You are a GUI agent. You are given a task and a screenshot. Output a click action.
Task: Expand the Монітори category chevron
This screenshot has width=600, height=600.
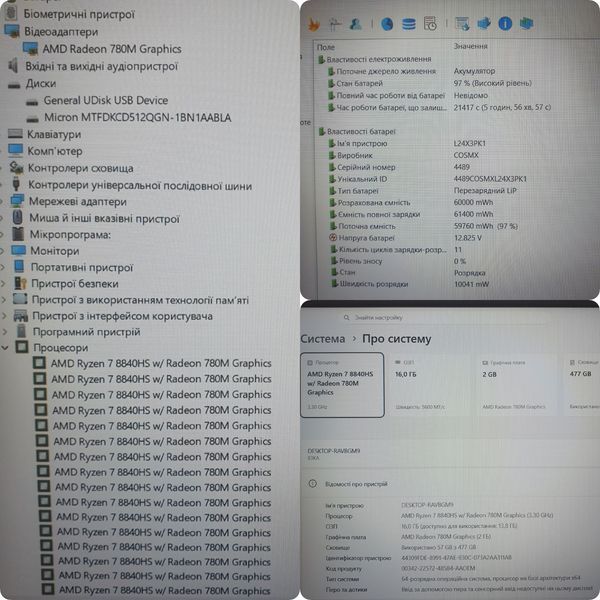(2, 251)
